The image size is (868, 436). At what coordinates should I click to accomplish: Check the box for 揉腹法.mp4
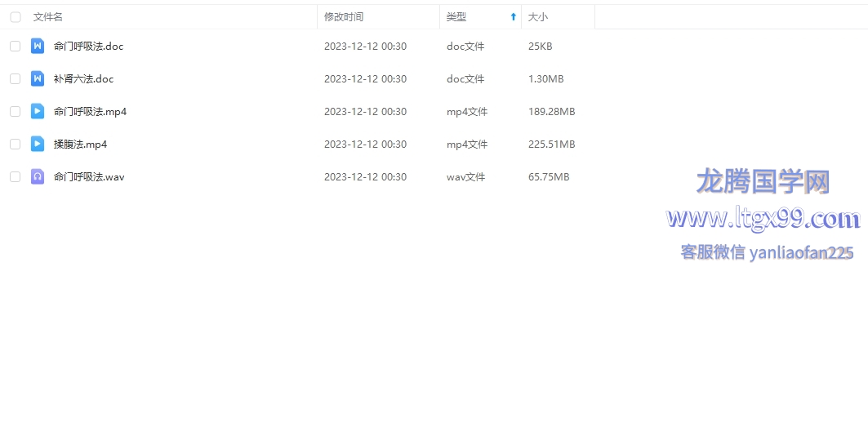(x=15, y=144)
